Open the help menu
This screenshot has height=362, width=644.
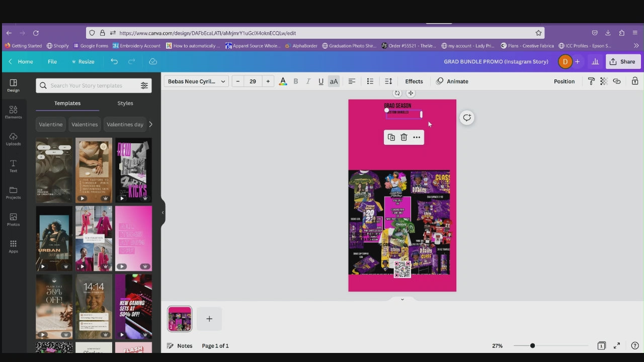coord(635,346)
